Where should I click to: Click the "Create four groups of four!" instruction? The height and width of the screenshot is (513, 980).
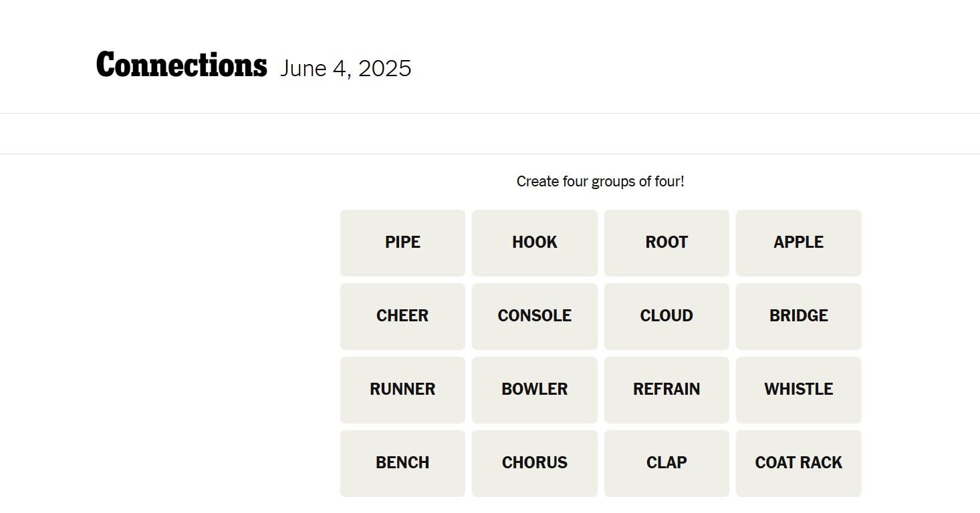click(x=600, y=181)
